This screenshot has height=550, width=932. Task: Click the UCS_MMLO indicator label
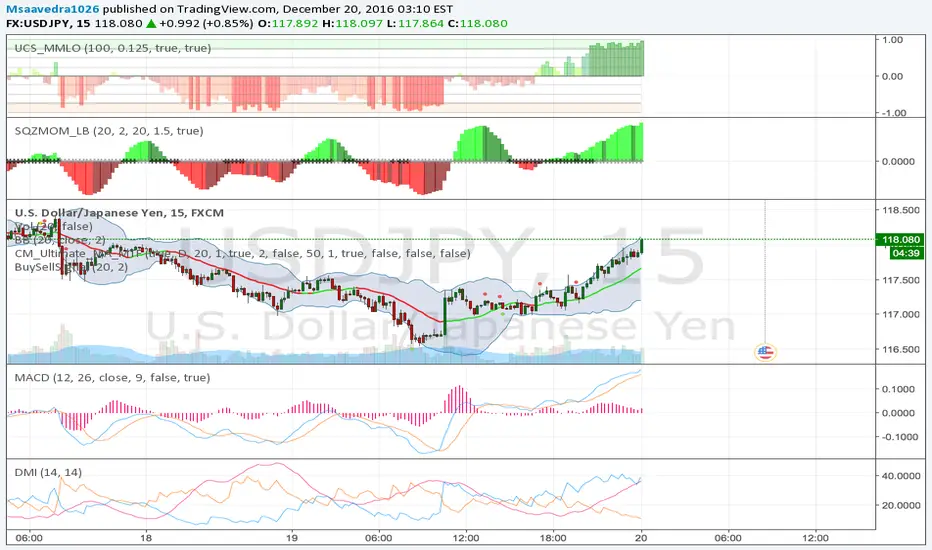coord(112,48)
